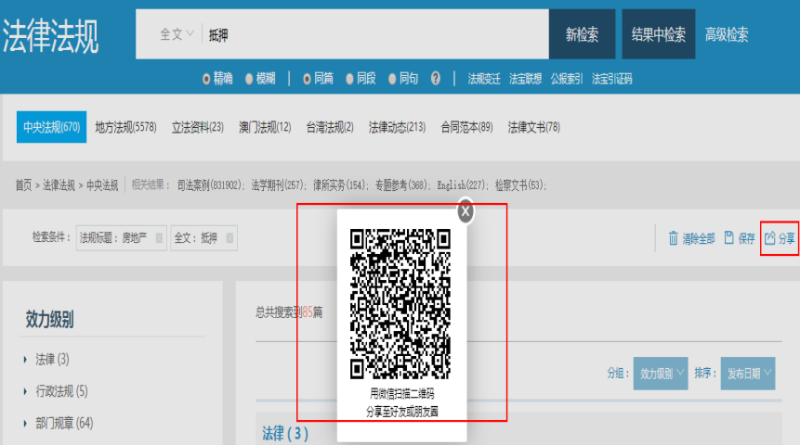Open related results 律所实务(154)
Image resolution: width=800 pixels, height=445 pixels.
pos(341,185)
